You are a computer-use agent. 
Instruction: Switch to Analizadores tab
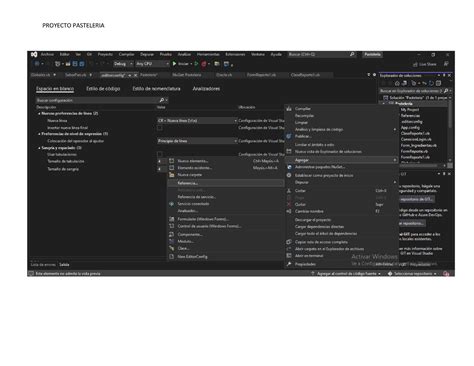coord(206,89)
